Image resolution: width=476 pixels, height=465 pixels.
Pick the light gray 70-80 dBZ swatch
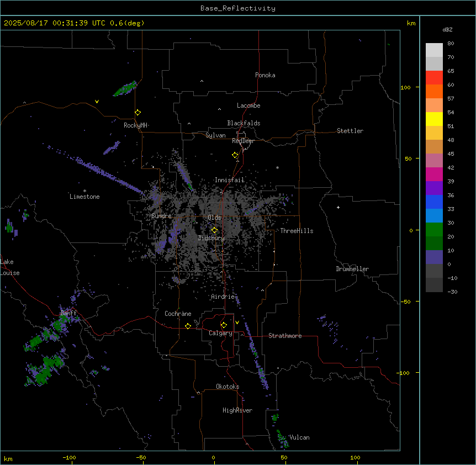click(x=434, y=50)
